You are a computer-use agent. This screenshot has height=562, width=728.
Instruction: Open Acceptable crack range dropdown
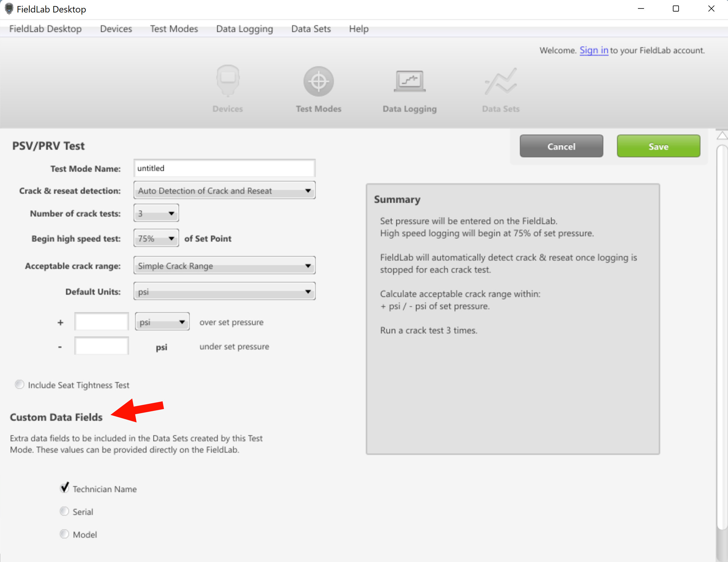[224, 266]
